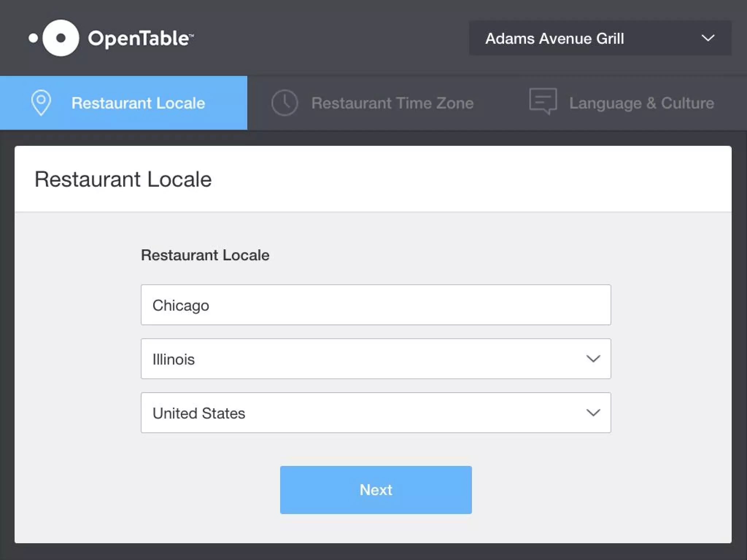The height and width of the screenshot is (560, 747).
Task: Select the Restaurant Locale tab
Action: pyautogui.click(x=138, y=103)
